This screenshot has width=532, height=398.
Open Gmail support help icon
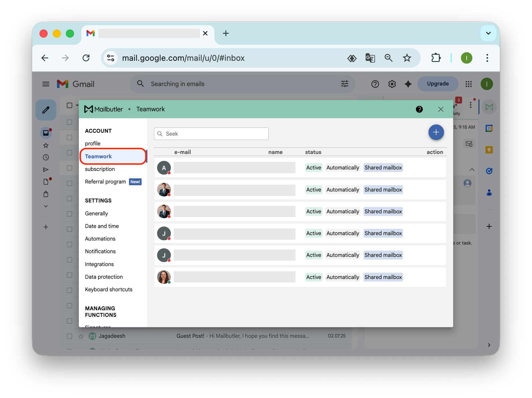(x=375, y=84)
